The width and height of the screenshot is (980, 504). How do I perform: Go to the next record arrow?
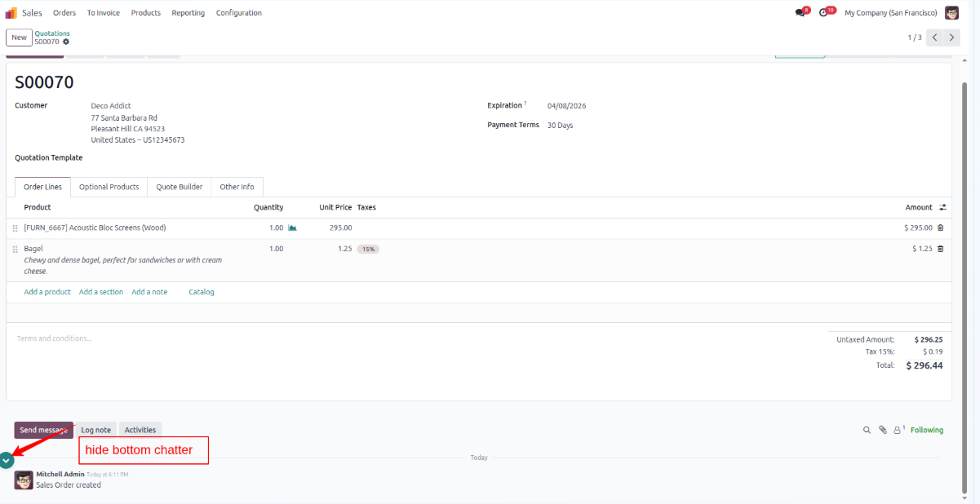(951, 38)
